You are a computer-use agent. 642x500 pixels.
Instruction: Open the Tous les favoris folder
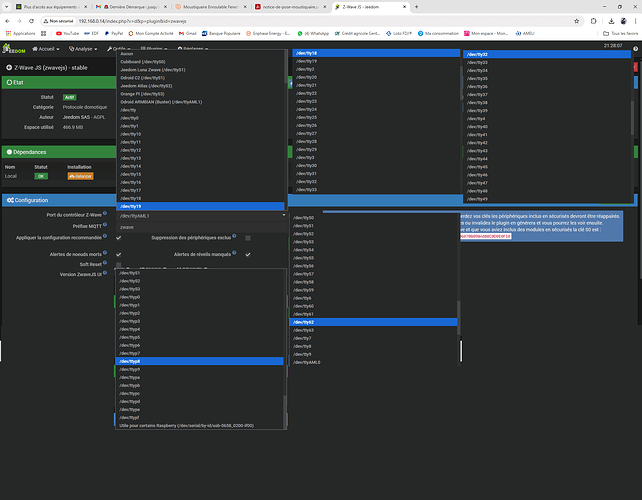[x=620, y=34]
